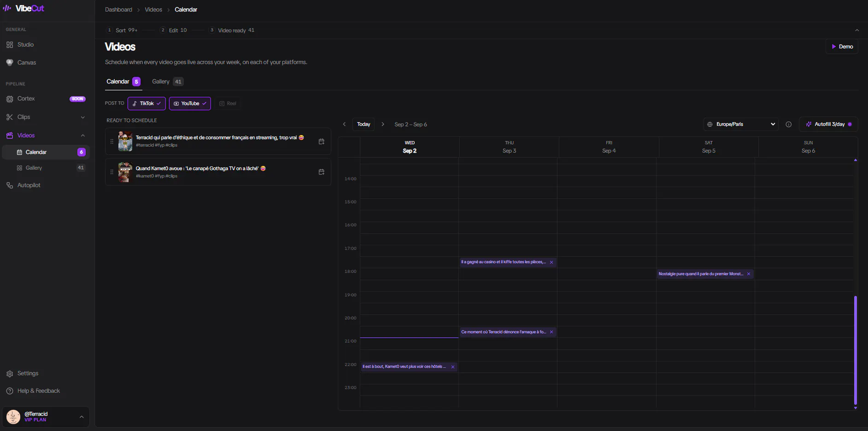Go to the next week
Viewport: 868px width, 431px height.
click(383, 124)
